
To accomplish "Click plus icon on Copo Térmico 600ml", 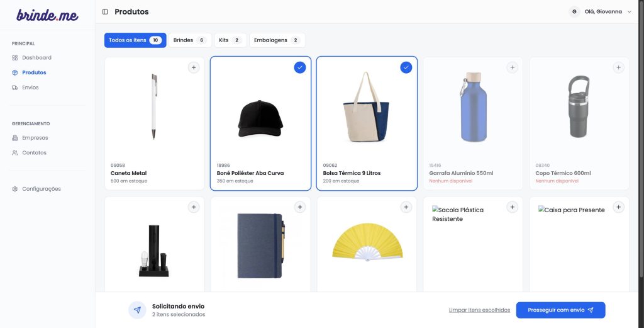I will 618,67.
